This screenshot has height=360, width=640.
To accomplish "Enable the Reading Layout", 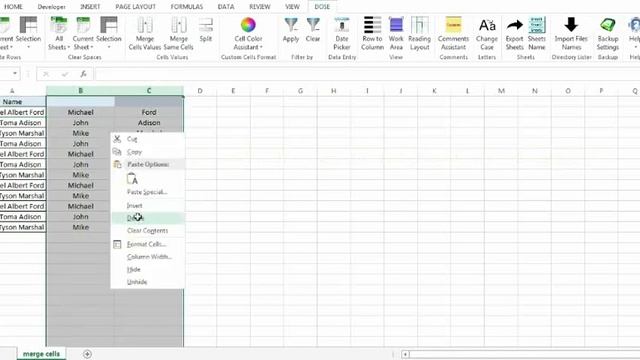I will click(419, 34).
